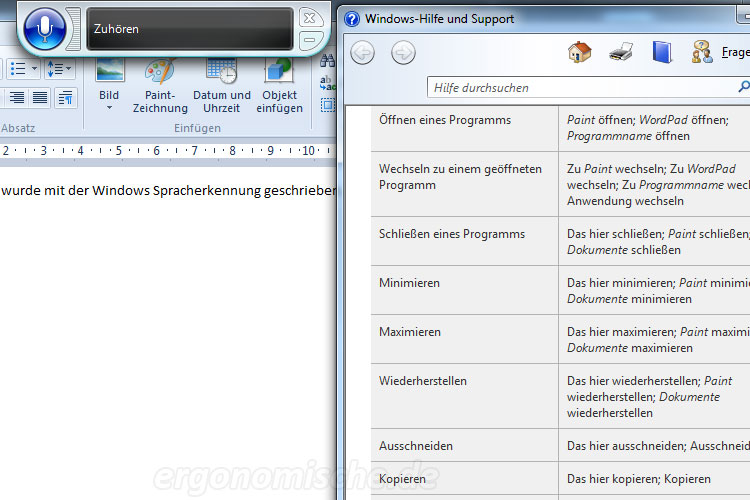Click the 'Das hier minimieren' cell
The image size is (750, 500).
pyautogui.click(x=654, y=290)
